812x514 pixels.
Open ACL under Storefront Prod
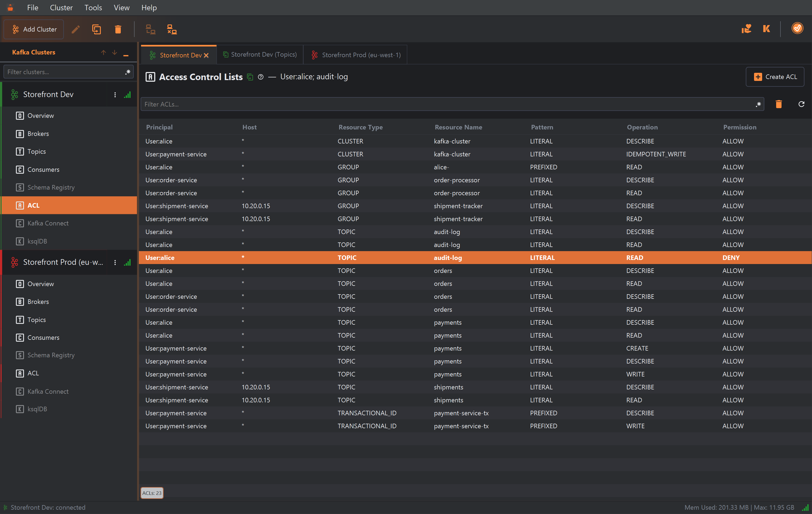tap(69, 373)
